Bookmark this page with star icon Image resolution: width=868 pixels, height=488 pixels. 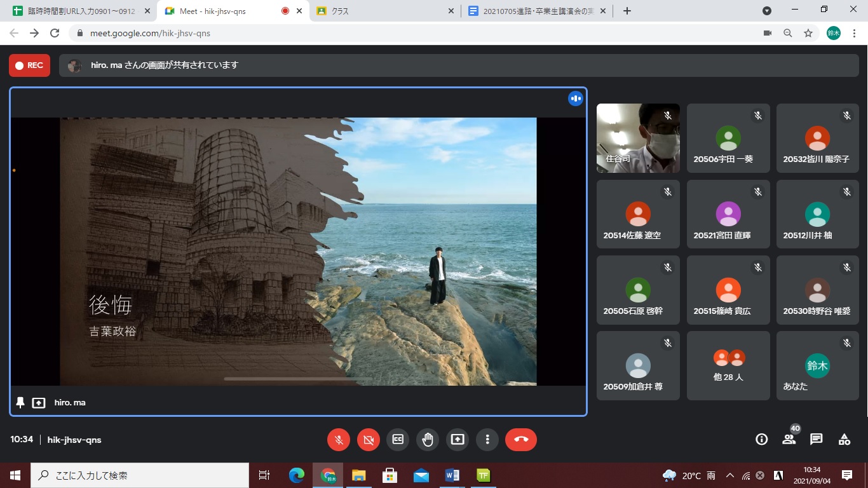tap(808, 33)
